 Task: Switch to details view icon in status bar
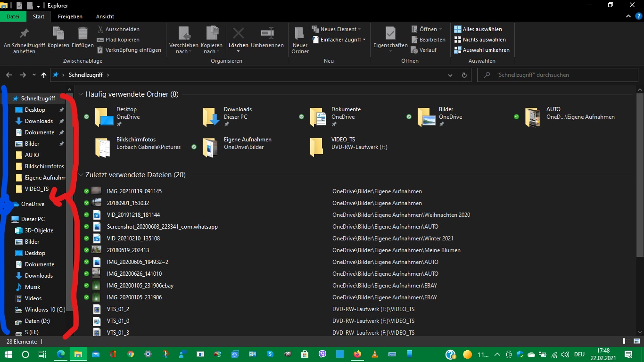[x=626, y=341]
